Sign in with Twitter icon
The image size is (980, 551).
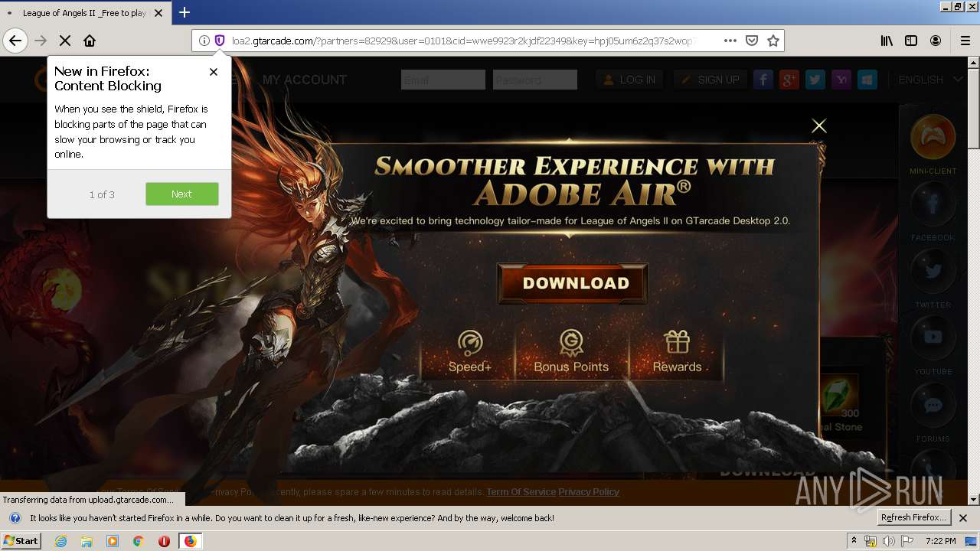click(x=815, y=80)
